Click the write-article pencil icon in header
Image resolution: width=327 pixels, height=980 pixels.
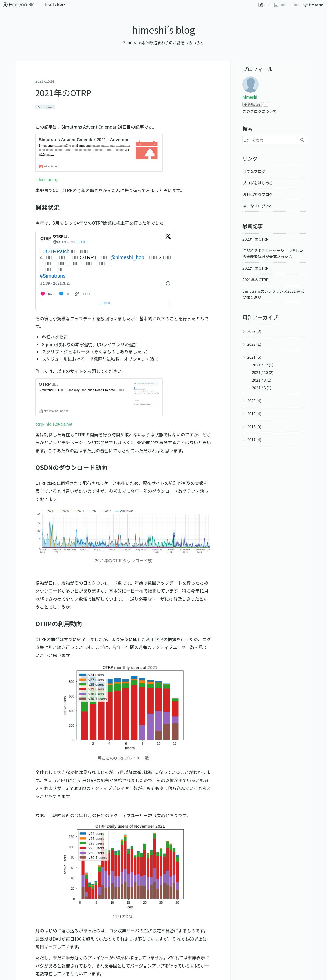tap(261, 5)
